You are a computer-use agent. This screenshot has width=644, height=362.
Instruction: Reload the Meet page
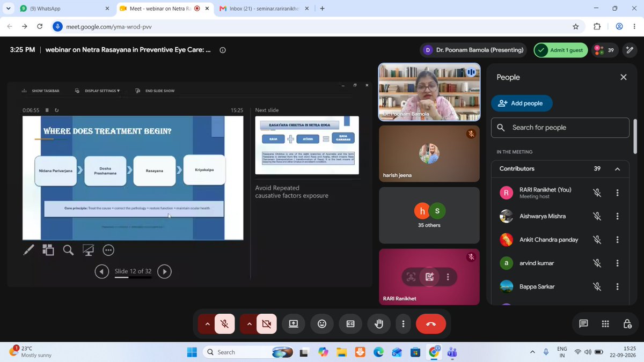40,26
